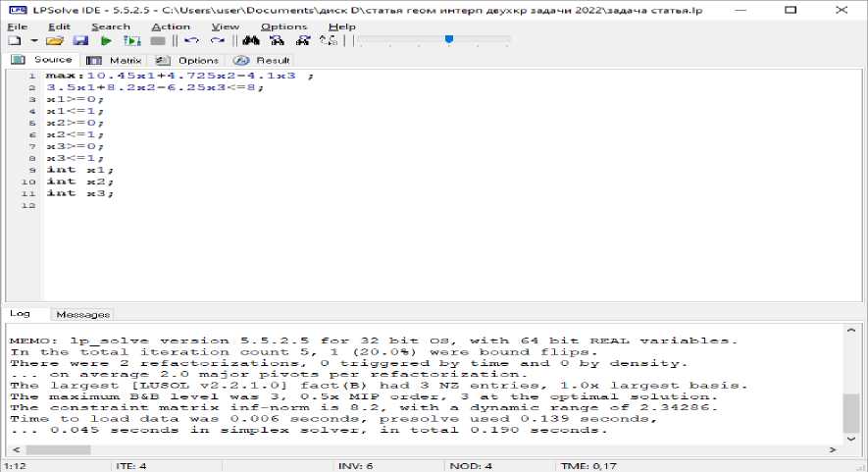Click the log panel scroll down arrow

[851, 439]
